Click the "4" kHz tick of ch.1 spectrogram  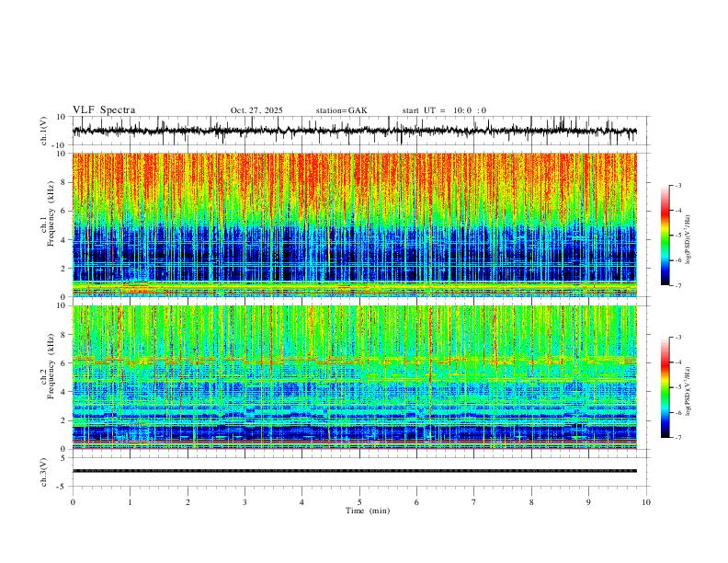[x=64, y=240]
